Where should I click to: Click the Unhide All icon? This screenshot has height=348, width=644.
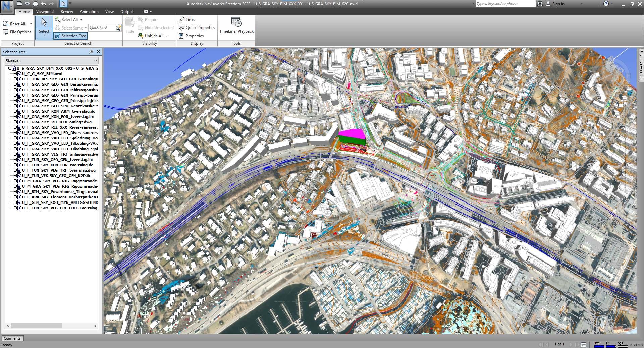pos(141,36)
